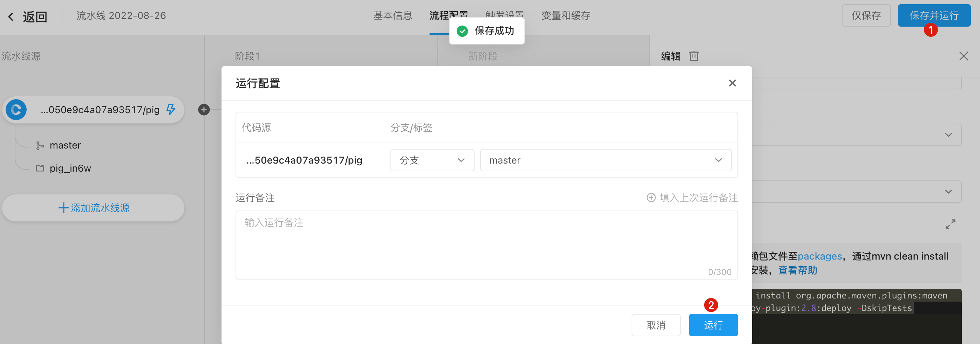The width and height of the screenshot is (980, 344).
Task: Click the 流水线源 heading
Action: point(21,56)
